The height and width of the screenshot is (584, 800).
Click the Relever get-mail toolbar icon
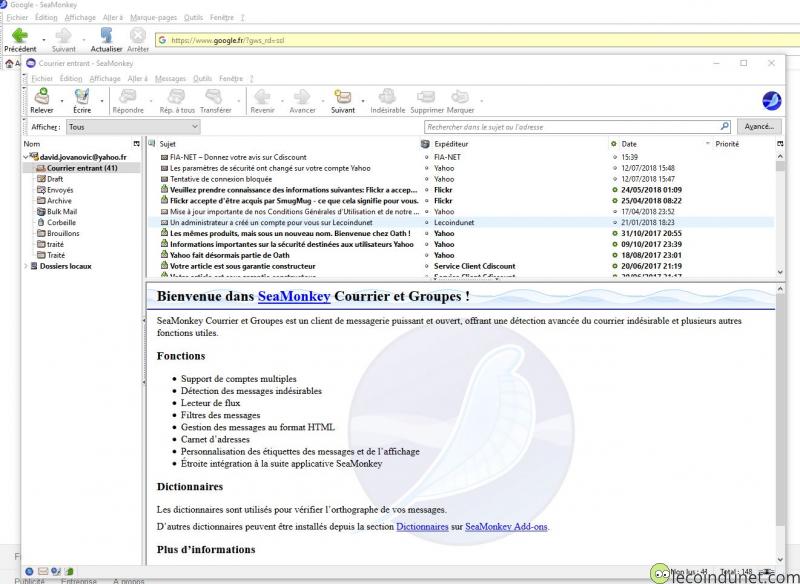click(x=42, y=96)
